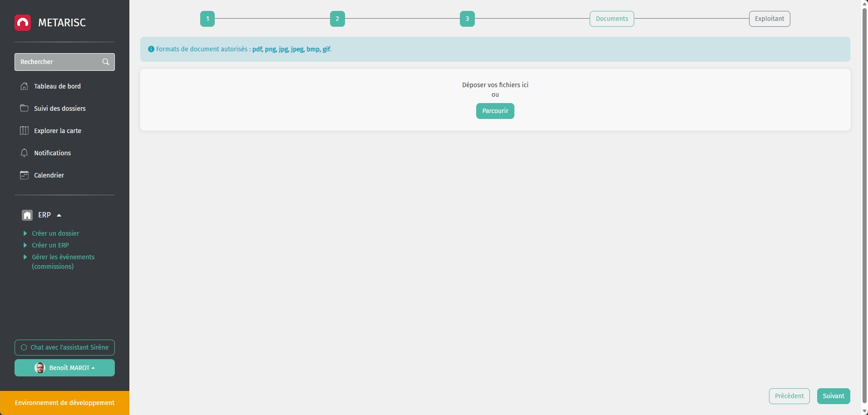Open Notifications page
Screen dimensions: 868x415
(x=52, y=153)
